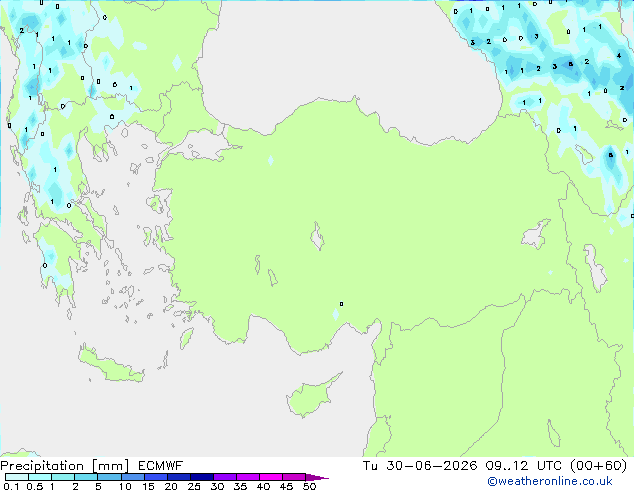Image resolution: width=634 pixels, height=490 pixels.
Task: Select the purple 30 mm legend swatch
Action: pos(225,477)
